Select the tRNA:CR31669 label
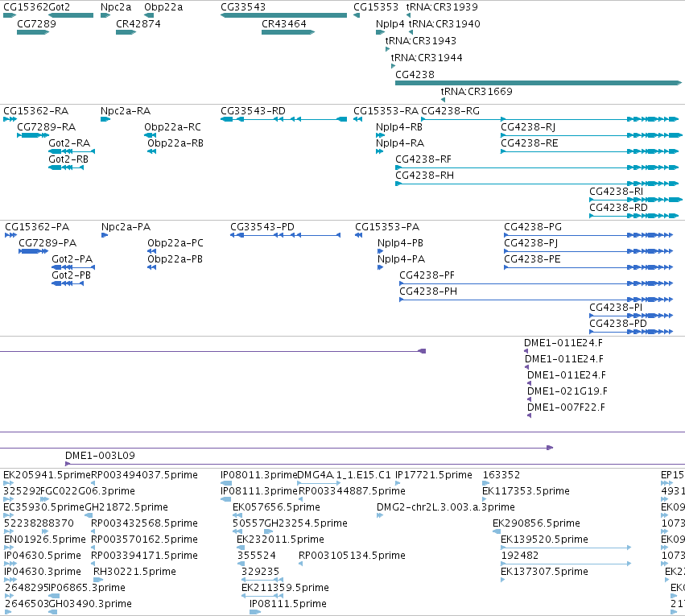The image size is (685, 616). pyautogui.click(x=477, y=92)
